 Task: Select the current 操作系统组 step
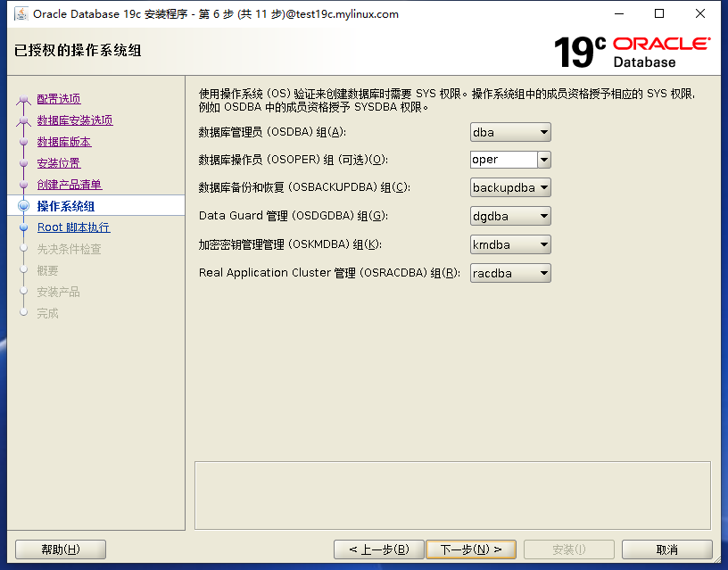pos(65,206)
